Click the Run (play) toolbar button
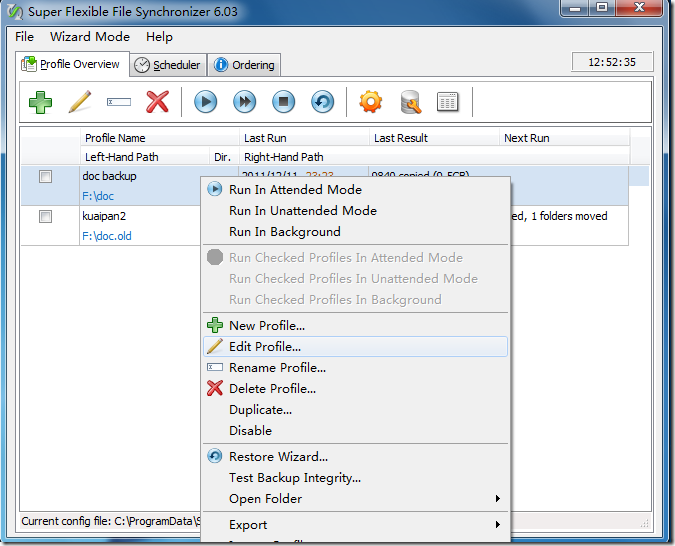Viewport: 675px width, 546px height. (x=205, y=102)
